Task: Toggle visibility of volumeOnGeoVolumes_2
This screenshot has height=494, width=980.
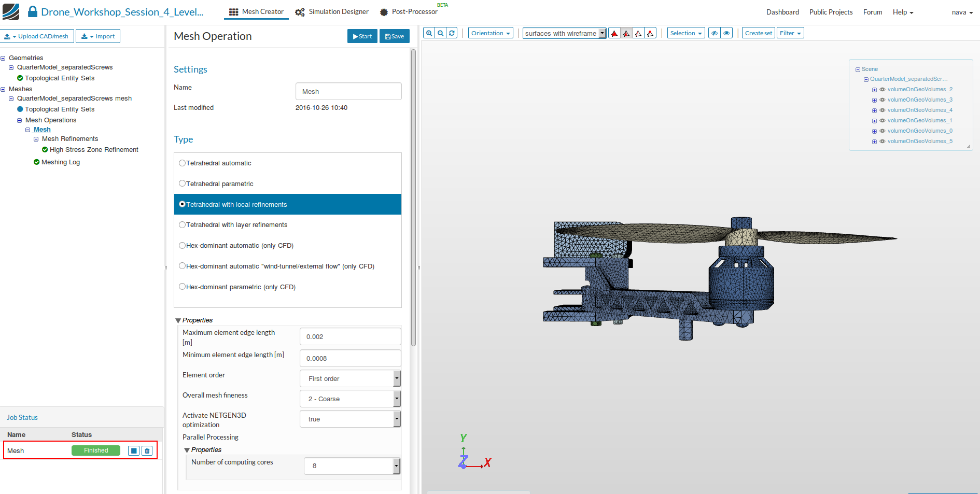Action: [883, 90]
